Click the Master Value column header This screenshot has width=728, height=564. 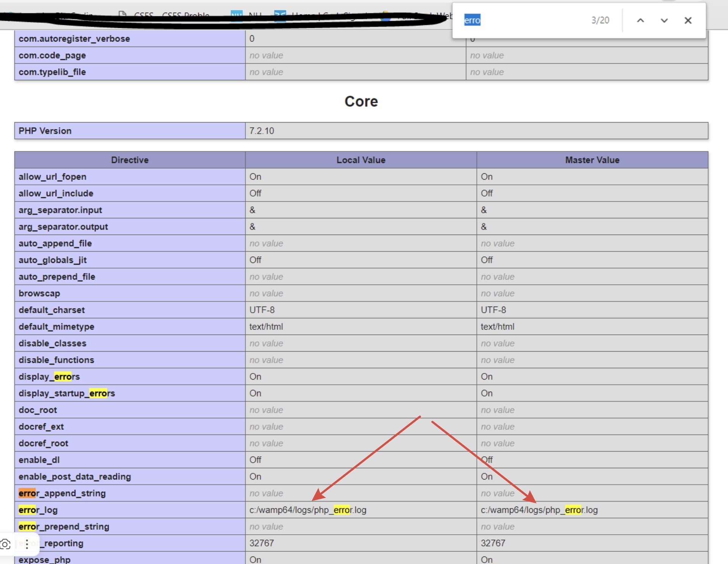592,160
